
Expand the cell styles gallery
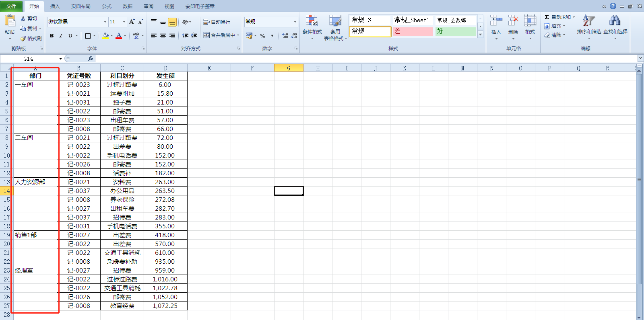pyautogui.click(x=480, y=35)
